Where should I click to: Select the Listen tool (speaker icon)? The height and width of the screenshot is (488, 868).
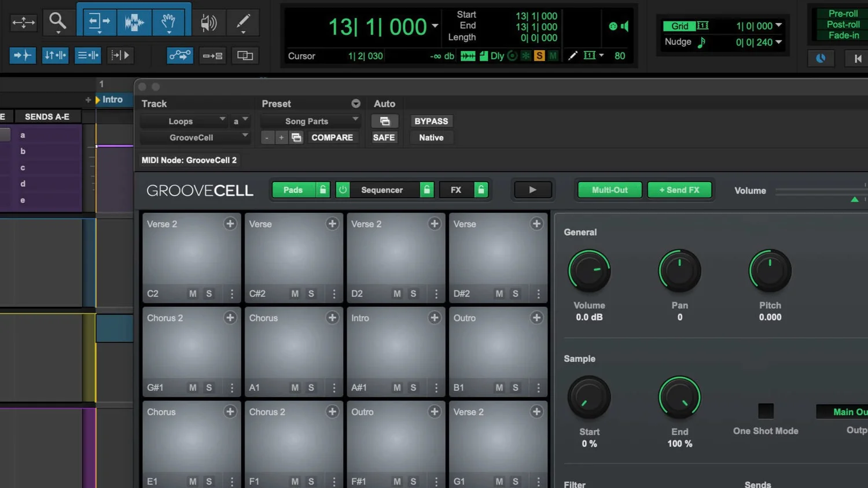coord(208,23)
